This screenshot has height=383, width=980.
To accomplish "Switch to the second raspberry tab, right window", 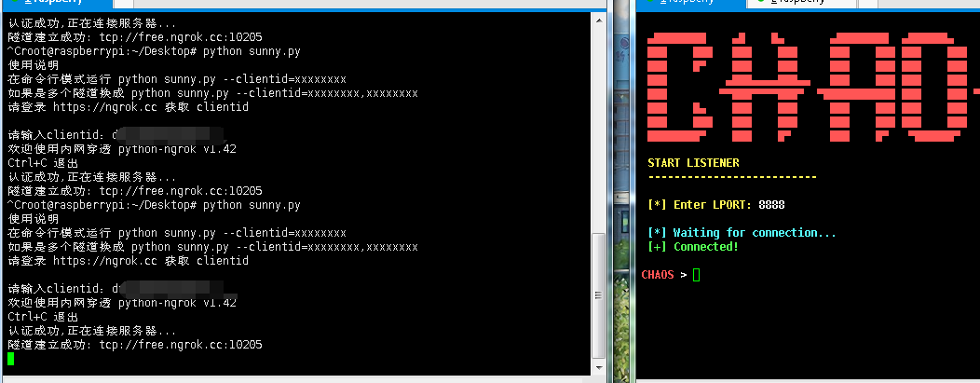I will click(802, 3).
